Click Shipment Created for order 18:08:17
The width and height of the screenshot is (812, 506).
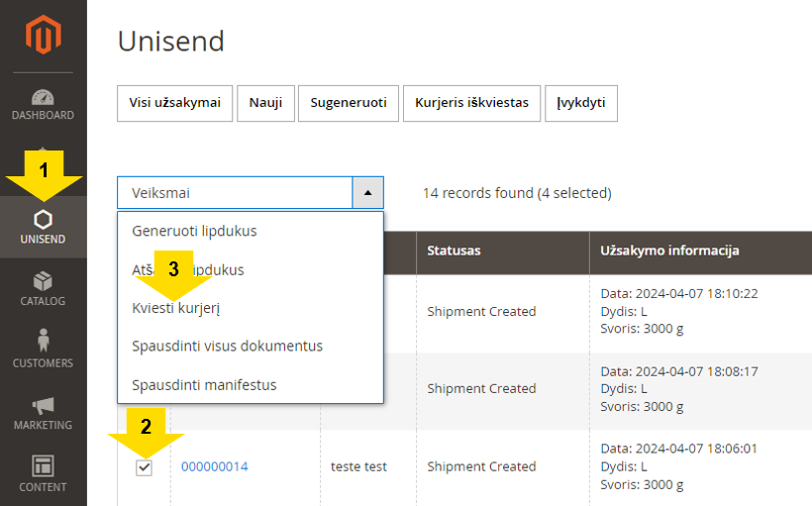(481, 389)
